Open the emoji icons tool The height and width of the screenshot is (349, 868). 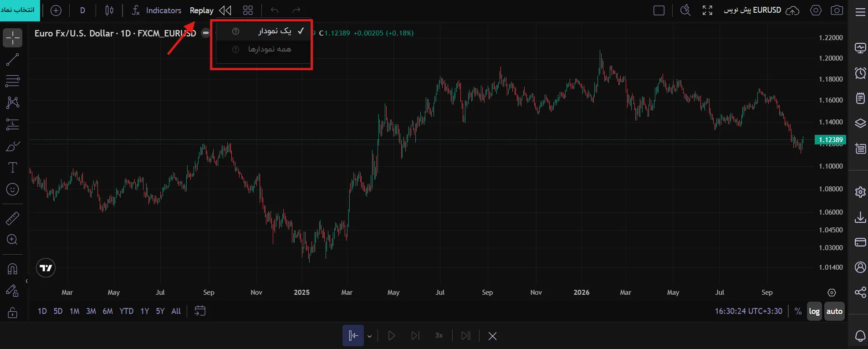pos(13,190)
